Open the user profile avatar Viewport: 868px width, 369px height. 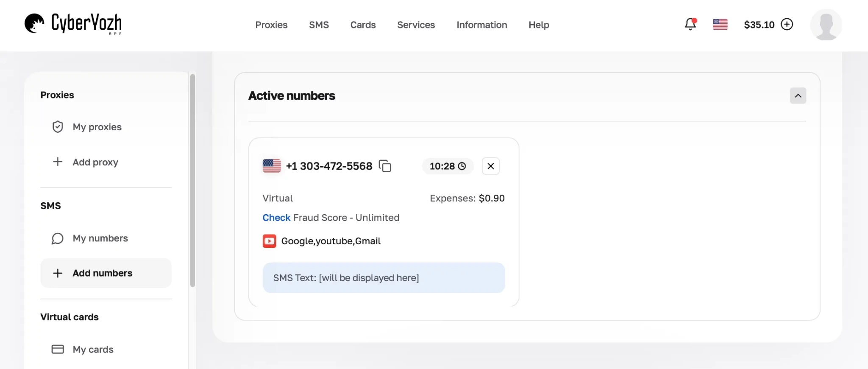click(x=826, y=25)
